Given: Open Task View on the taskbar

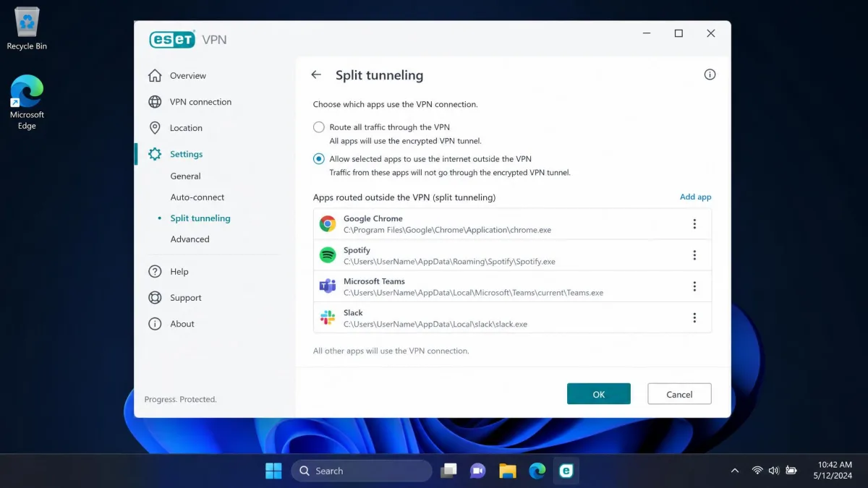Looking at the screenshot, I should tap(448, 471).
